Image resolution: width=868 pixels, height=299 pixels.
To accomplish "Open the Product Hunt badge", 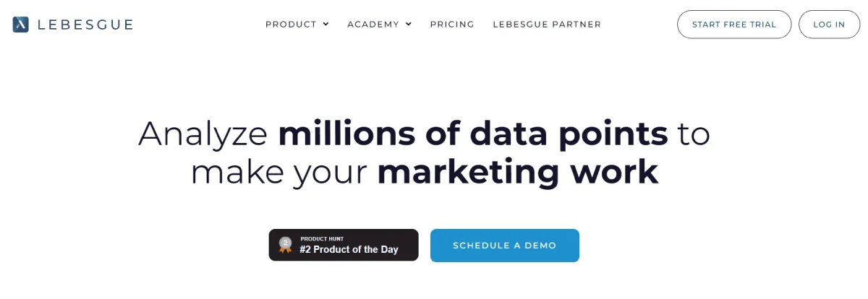I will coord(344,245).
